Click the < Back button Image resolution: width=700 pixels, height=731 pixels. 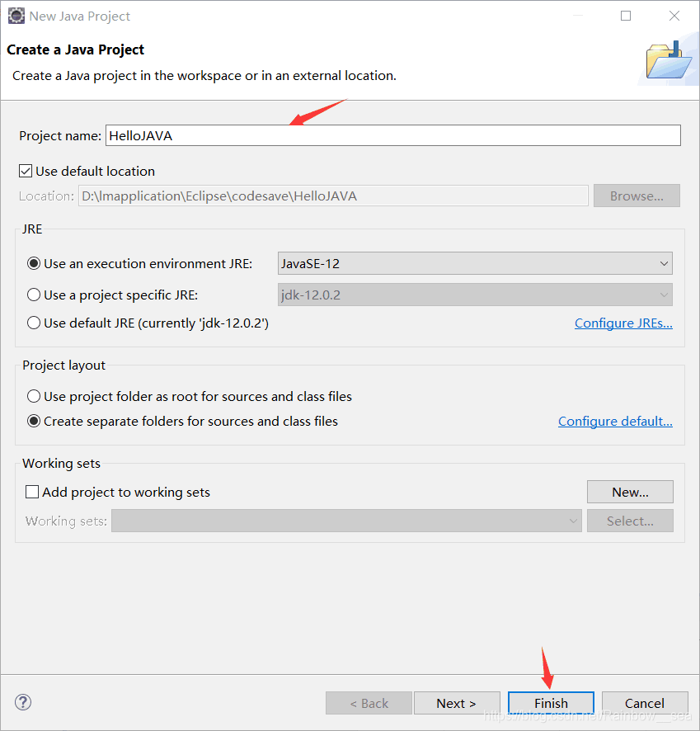(x=369, y=703)
